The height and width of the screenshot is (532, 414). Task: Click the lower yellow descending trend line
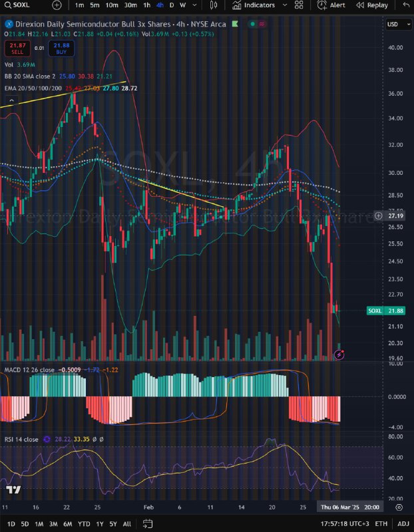click(180, 193)
